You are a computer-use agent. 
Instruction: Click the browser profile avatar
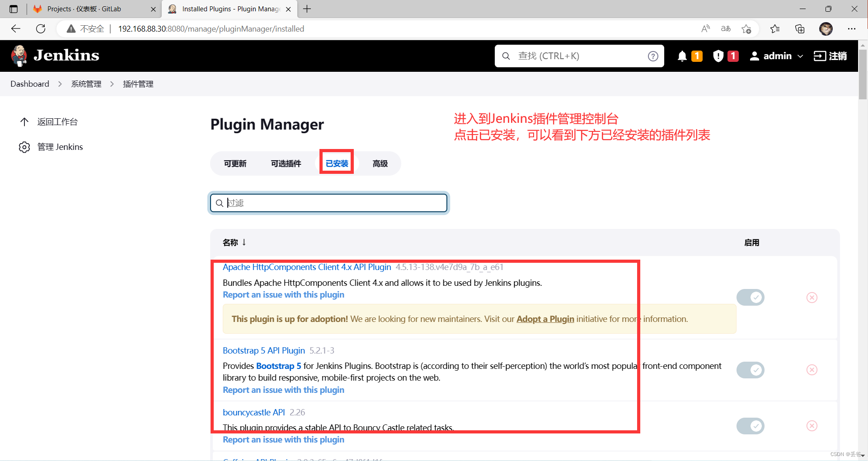click(x=826, y=29)
